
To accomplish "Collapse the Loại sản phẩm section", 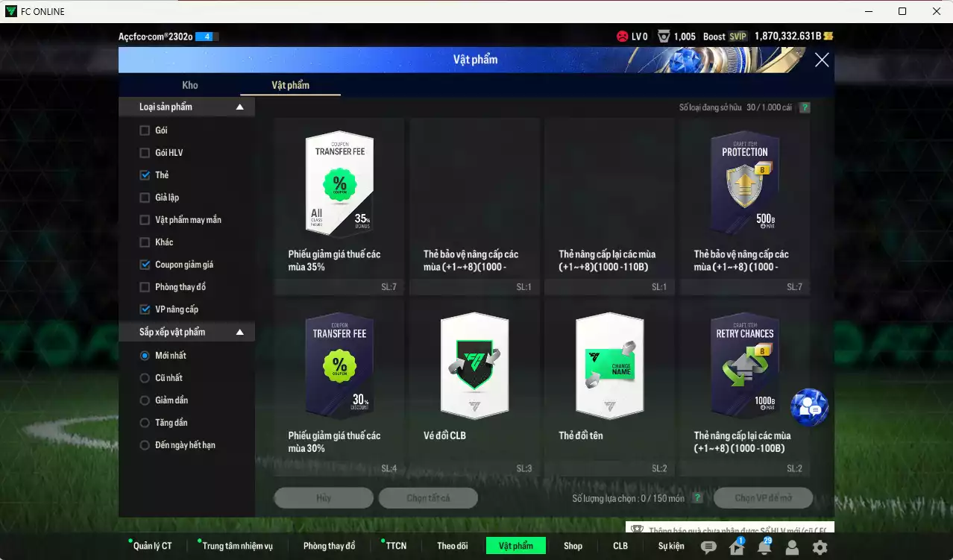I will coord(239,107).
